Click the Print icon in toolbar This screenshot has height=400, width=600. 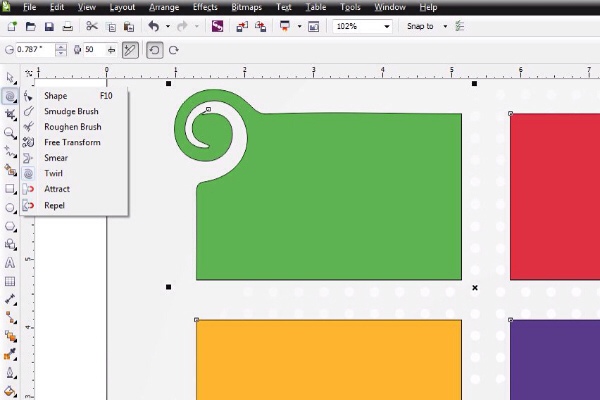click(66, 26)
